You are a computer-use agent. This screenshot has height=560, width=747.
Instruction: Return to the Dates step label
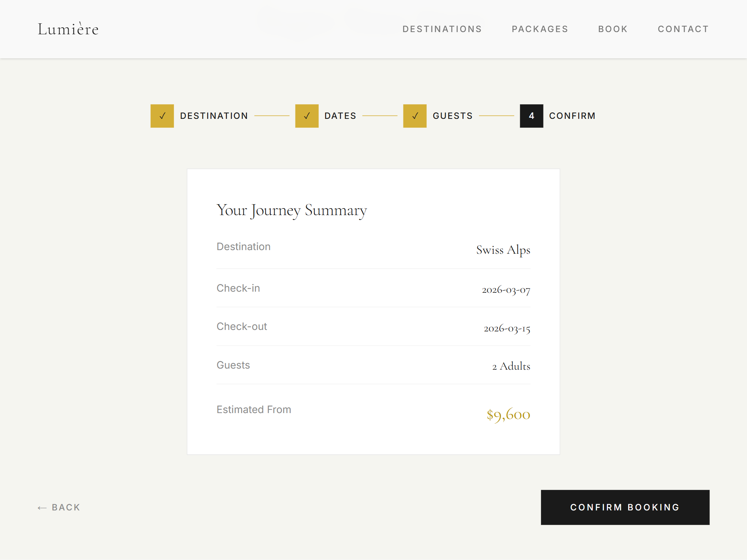(x=340, y=116)
